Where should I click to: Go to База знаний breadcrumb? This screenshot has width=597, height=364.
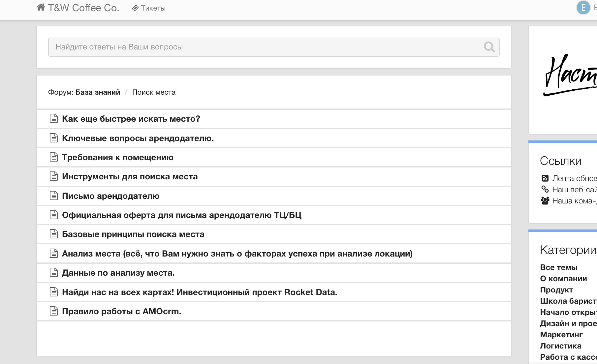[98, 92]
